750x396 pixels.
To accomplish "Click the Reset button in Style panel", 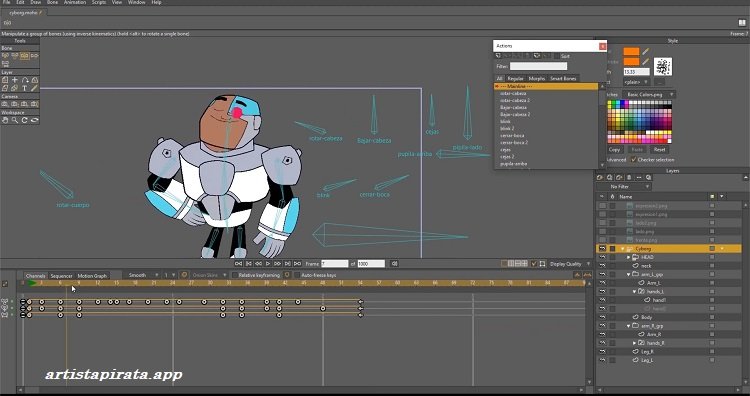I will tap(660, 150).
